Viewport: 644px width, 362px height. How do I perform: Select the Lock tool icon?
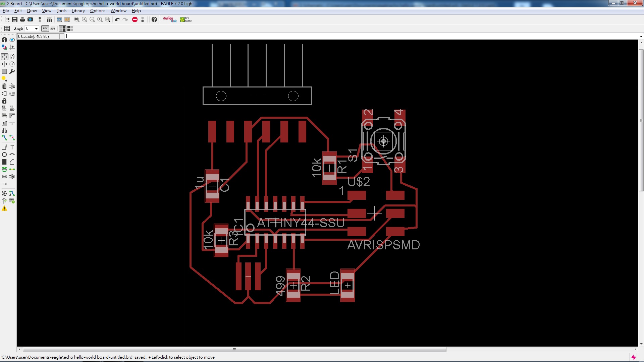point(4,101)
